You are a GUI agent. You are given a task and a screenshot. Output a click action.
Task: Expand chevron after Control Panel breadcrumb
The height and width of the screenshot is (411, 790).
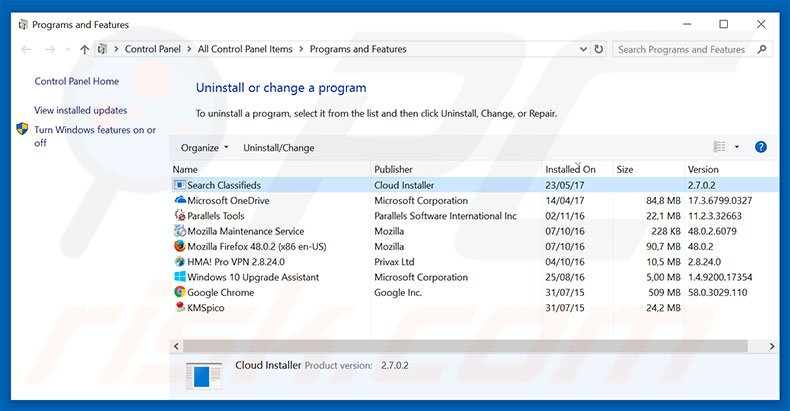pyautogui.click(x=189, y=49)
